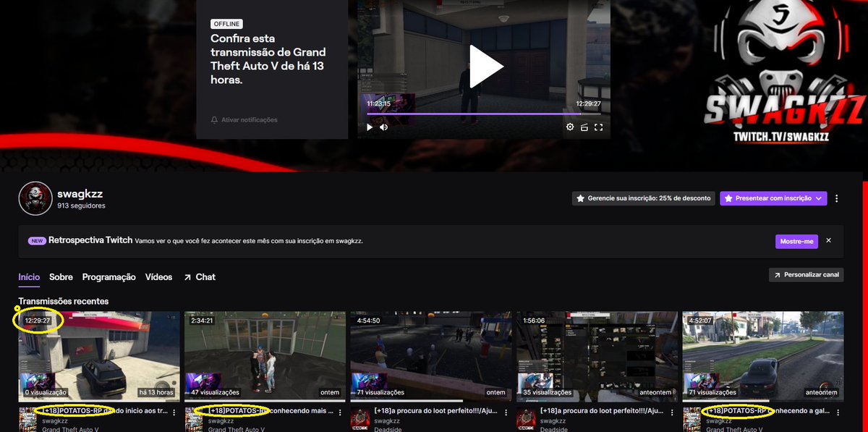Select the Vídeos tab
The height and width of the screenshot is (432, 868).
pyautogui.click(x=159, y=277)
